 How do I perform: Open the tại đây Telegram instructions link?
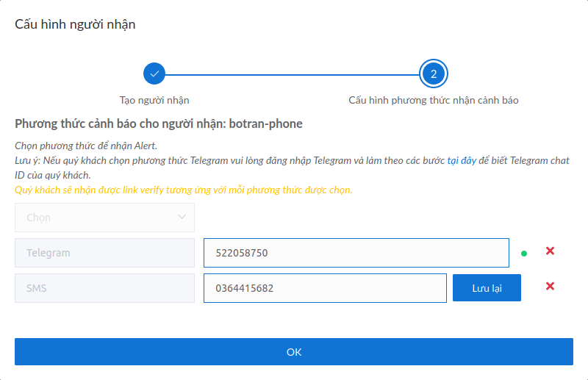pyautogui.click(x=462, y=160)
